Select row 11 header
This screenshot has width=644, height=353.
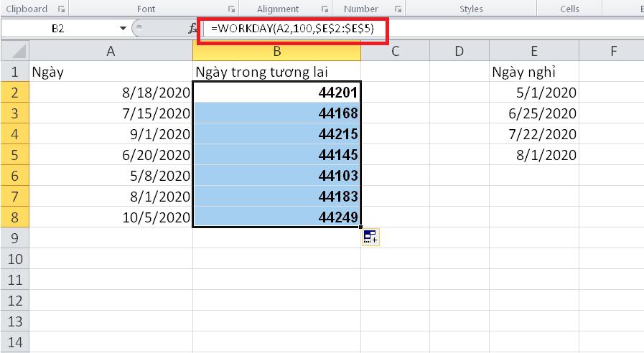click(15, 280)
